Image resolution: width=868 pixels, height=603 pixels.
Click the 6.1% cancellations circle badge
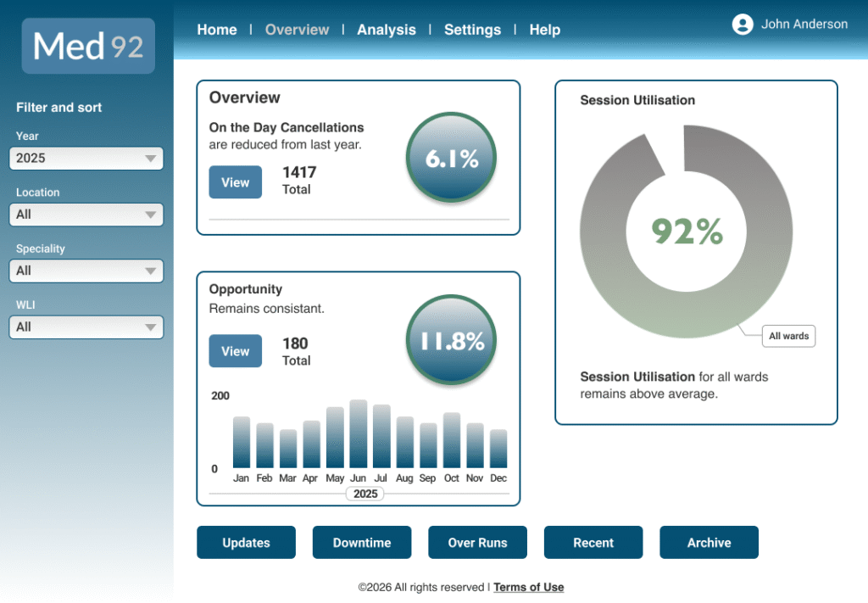(x=451, y=159)
